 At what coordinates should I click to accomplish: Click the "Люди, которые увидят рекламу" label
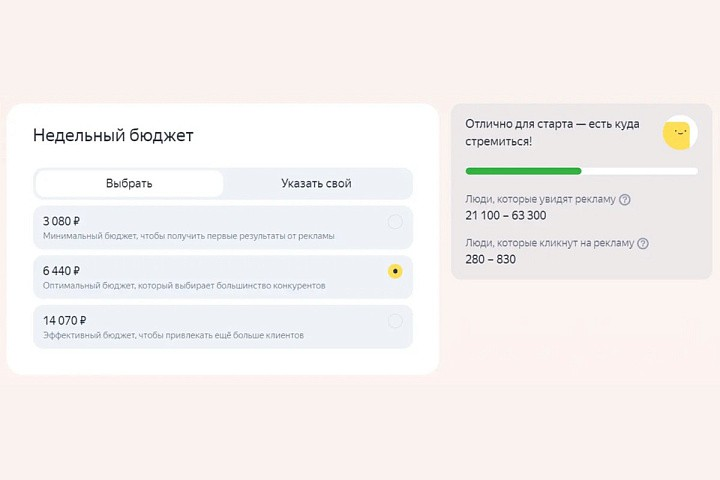tap(540, 199)
